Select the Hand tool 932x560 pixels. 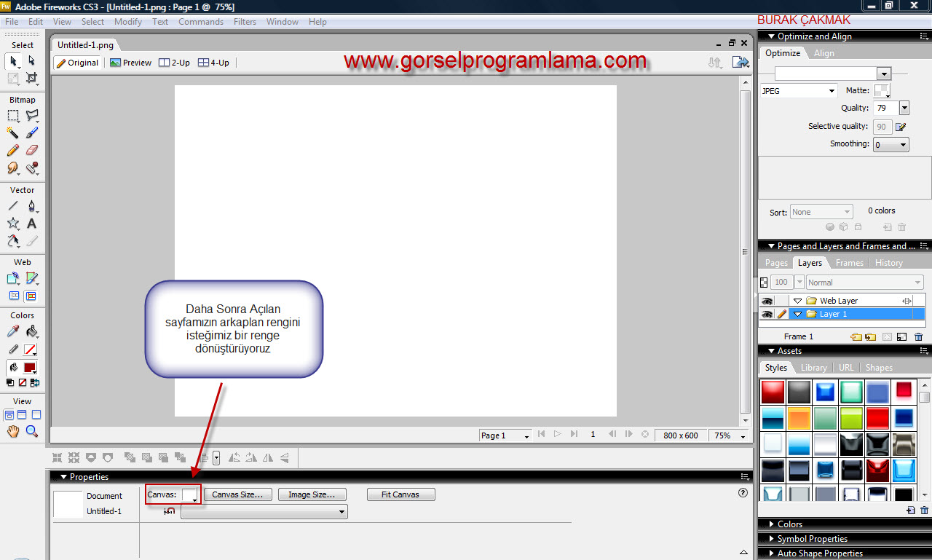13,432
